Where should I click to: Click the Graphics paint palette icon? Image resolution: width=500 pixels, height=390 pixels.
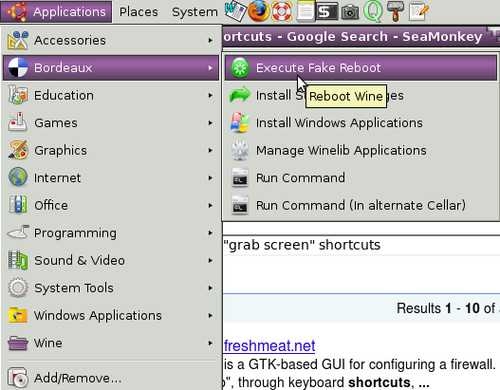click(18, 150)
